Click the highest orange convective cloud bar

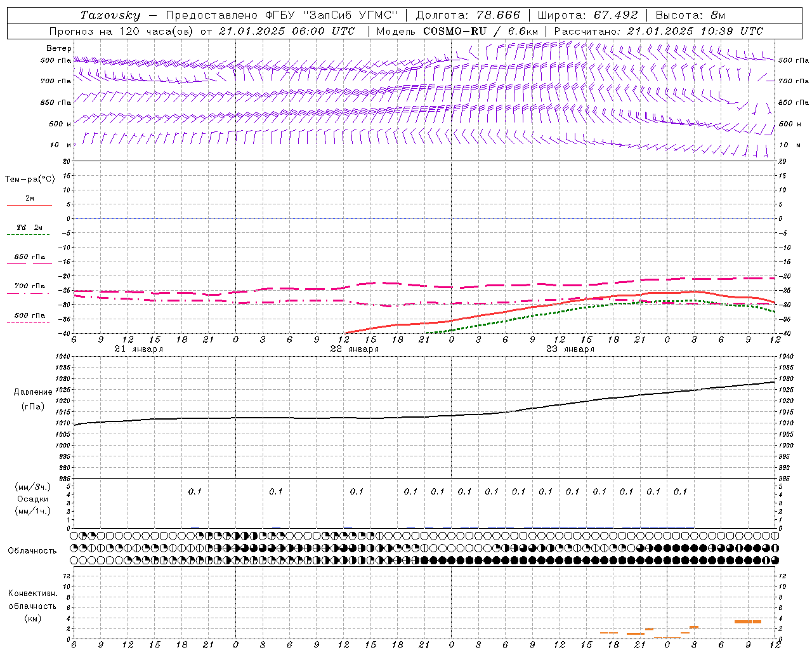pos(747,621)
